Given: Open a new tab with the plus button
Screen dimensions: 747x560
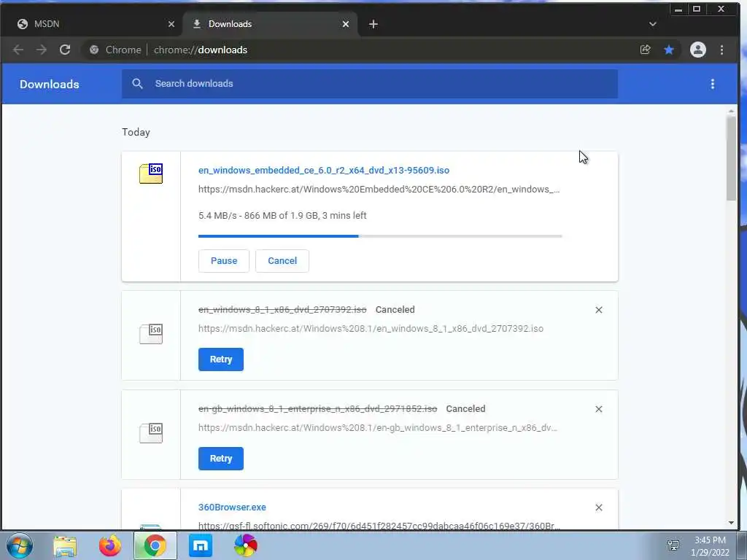Looking at the screenshot, I should [373, 24].
